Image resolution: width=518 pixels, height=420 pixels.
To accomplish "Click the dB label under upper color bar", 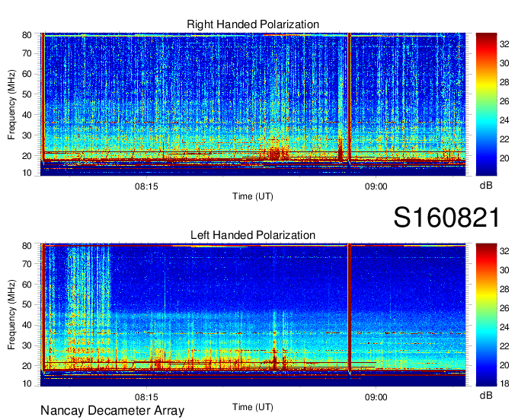I will pos(486,186).
